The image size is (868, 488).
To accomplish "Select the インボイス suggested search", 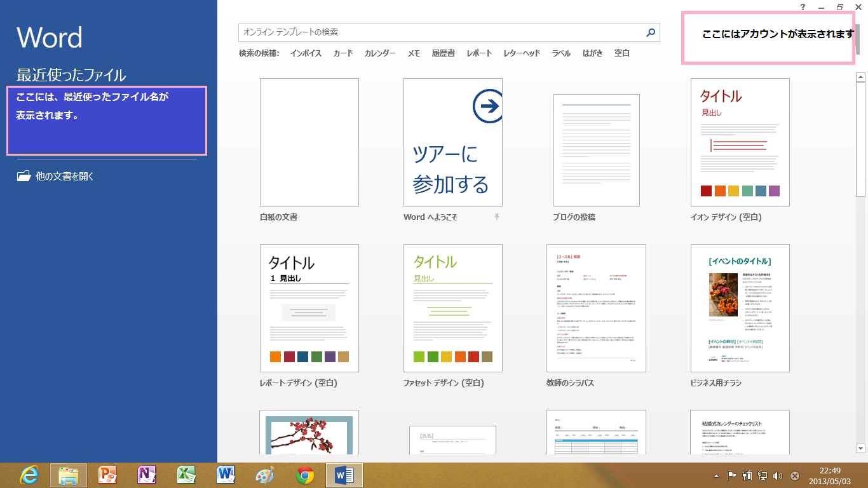I will [x=306, y=53].
